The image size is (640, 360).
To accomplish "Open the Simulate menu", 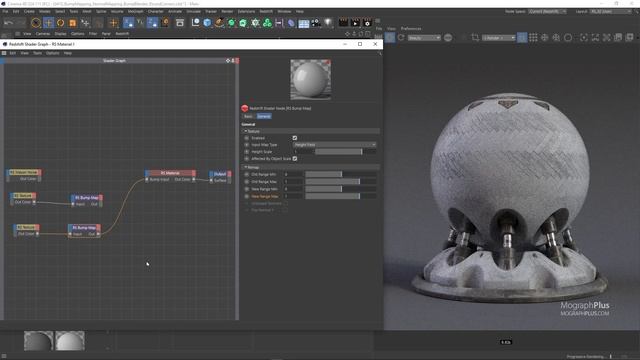I will click(193, 11).
